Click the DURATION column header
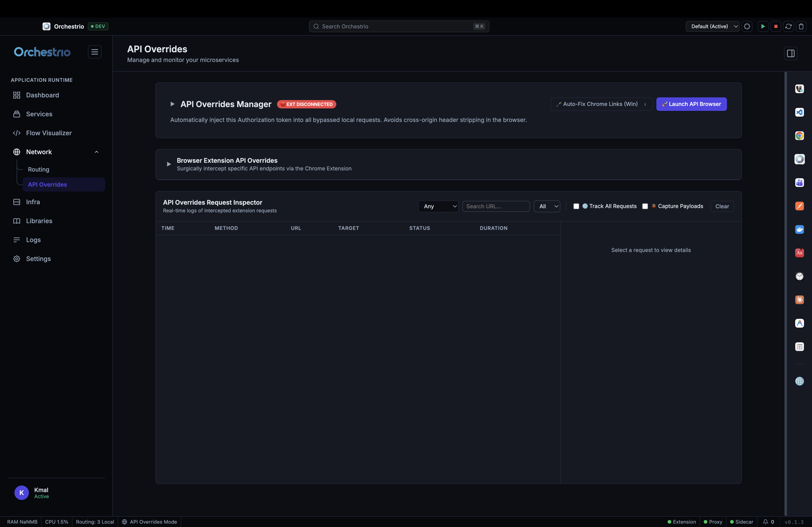The image size is (812, 527). [493, 228]
